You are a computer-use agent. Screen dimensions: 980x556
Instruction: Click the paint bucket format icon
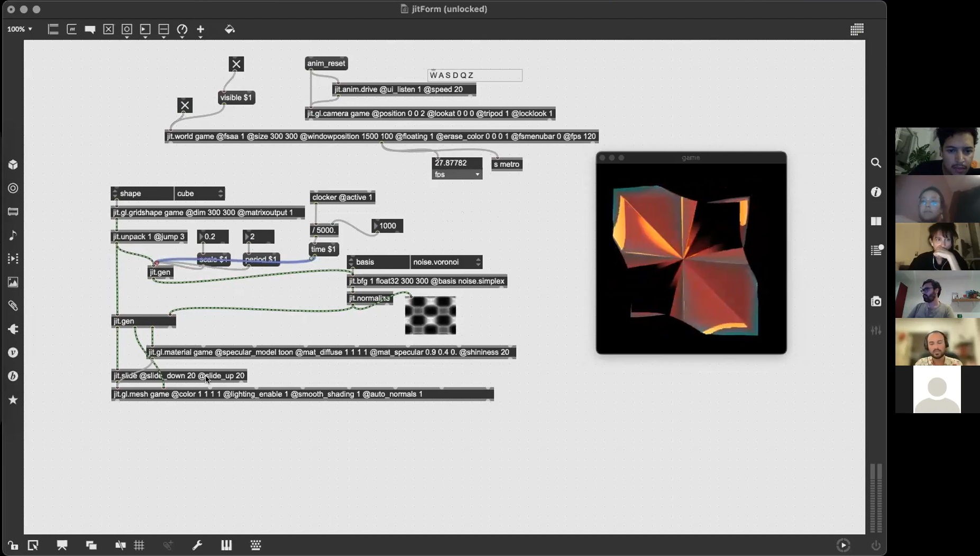tap(230, 30)
